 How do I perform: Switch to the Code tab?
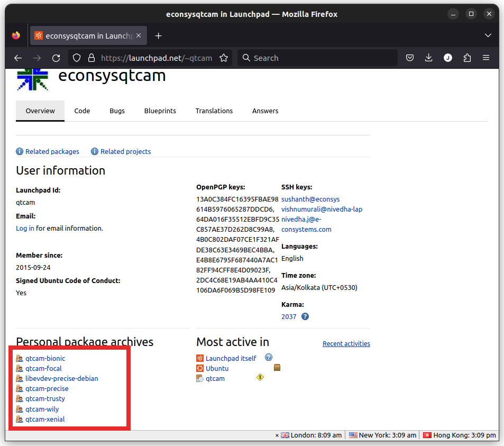coord(82,111)
